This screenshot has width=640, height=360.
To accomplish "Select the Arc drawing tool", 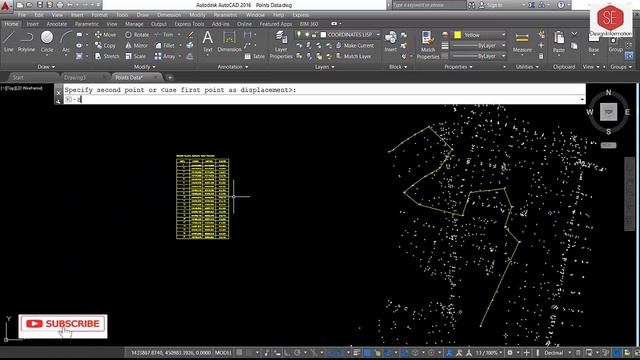I will pos(66,42).
